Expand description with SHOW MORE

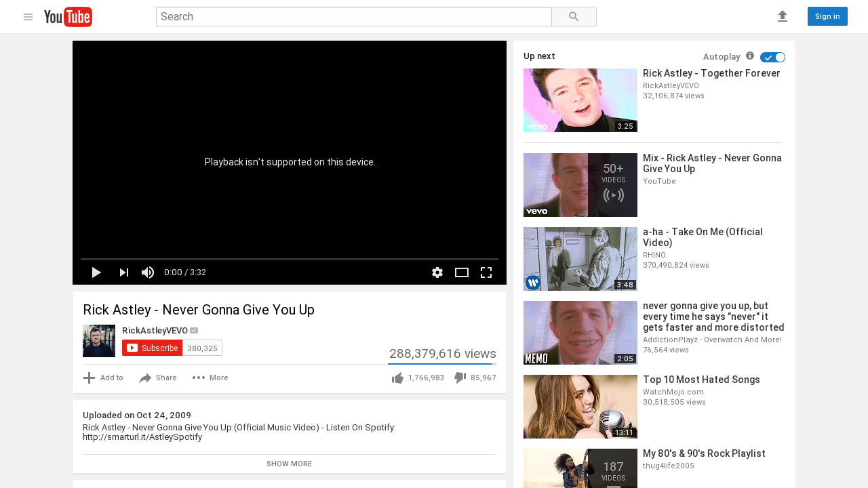289,464
